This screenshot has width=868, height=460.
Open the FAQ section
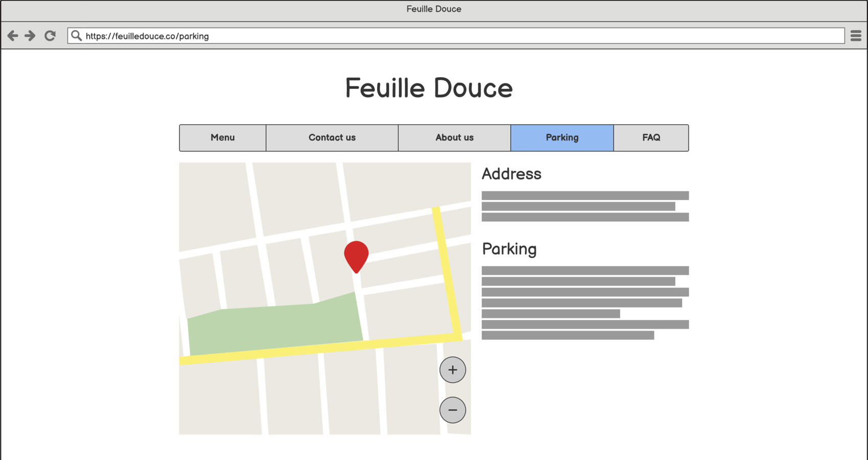[x=651, y=137]
